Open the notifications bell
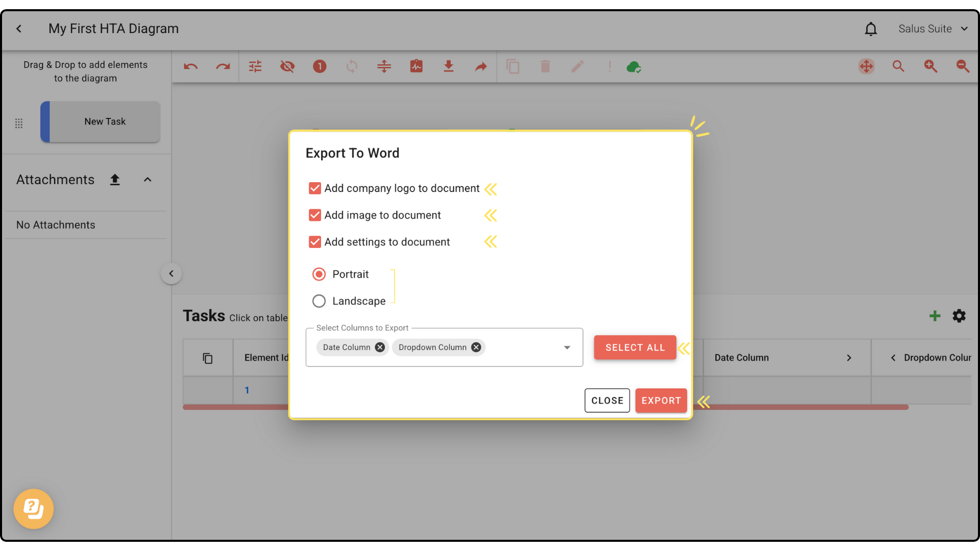The width and height of the screenshot is (980, 551). tap(871, 29)
